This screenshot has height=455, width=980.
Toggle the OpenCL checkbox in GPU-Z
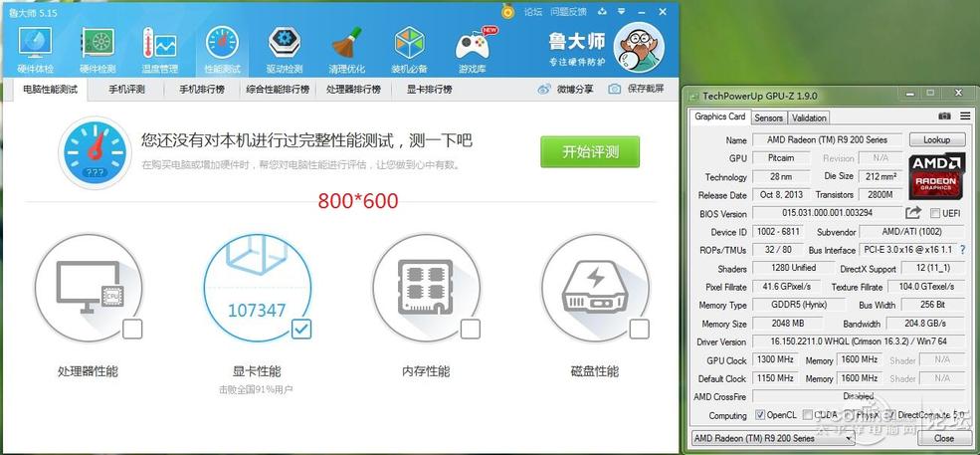pos(760,415)
